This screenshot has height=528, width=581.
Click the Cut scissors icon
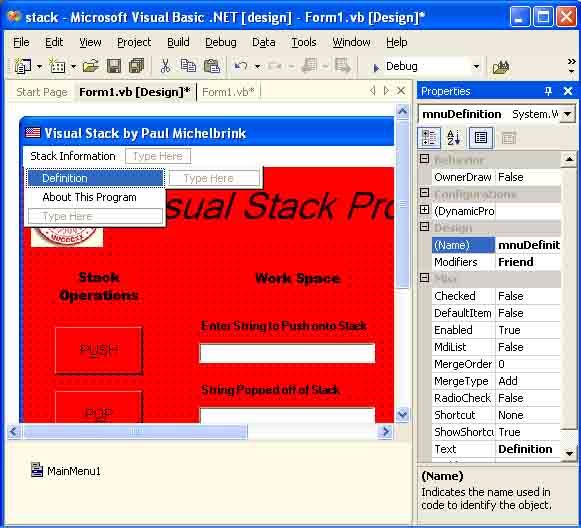coord(165,66)
